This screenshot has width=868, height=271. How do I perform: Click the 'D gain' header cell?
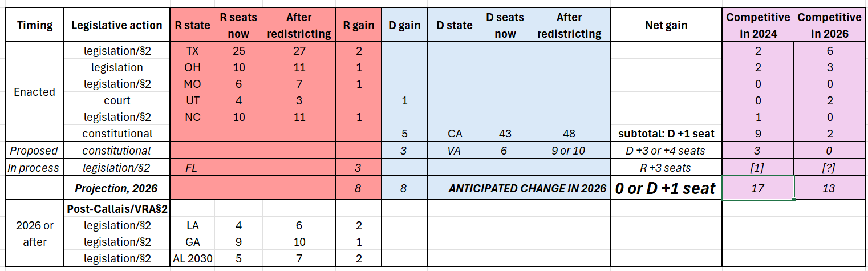click(404, 25)
